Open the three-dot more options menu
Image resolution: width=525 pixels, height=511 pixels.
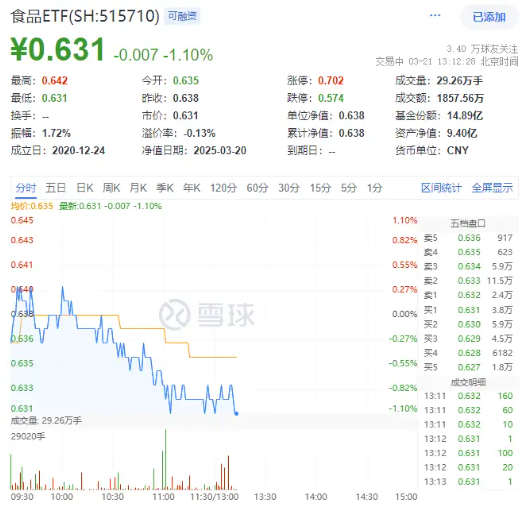435,15
